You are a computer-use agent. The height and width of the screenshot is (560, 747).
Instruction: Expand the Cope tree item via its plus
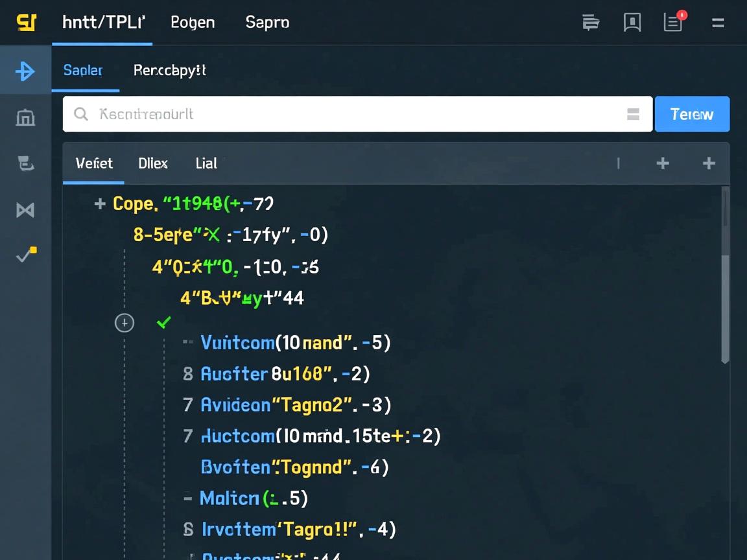coord(101,204)
